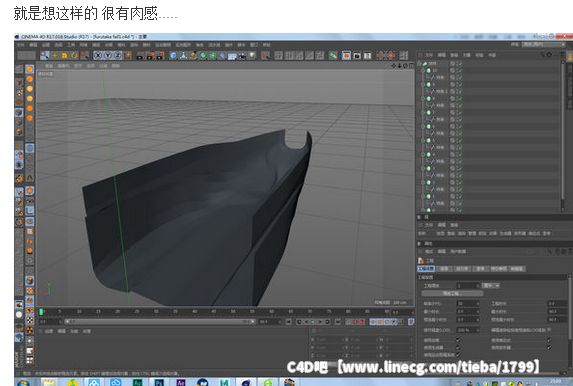The image size is (573, 386).
Task: Click the green play forwards button
Action: point(313,322)
